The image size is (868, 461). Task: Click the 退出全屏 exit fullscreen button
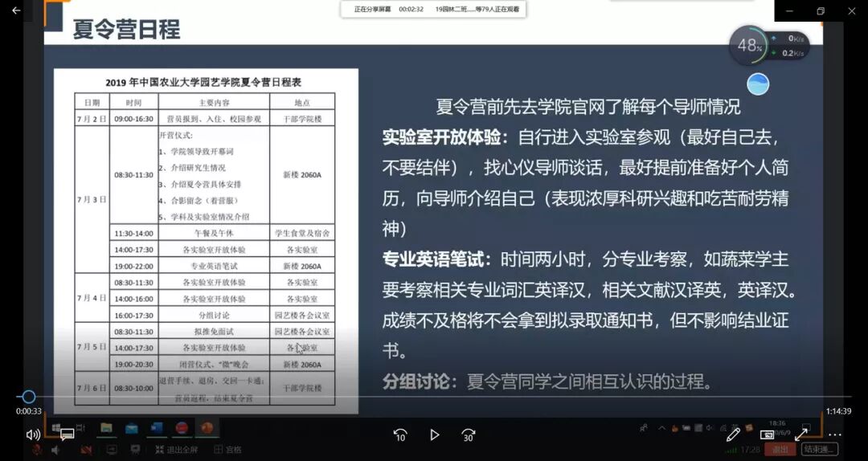177,450
